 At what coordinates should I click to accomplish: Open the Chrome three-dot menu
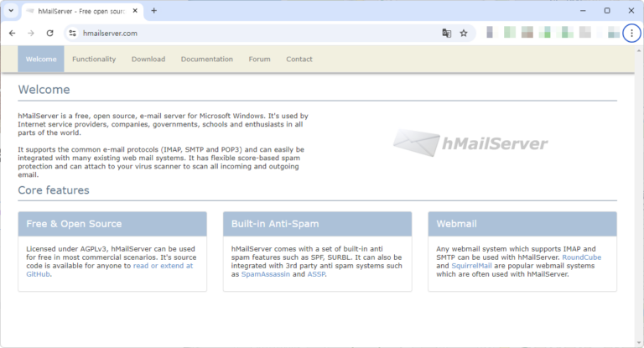631,34
